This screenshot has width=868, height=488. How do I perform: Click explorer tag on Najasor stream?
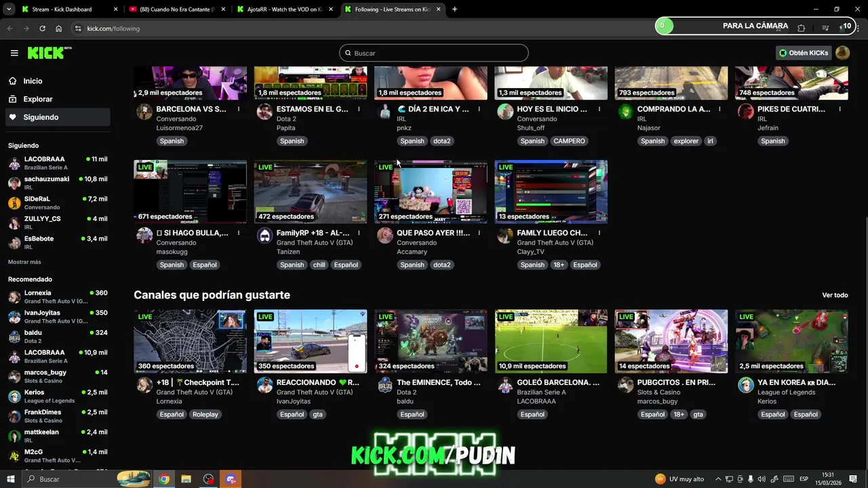tap(686, 141)
